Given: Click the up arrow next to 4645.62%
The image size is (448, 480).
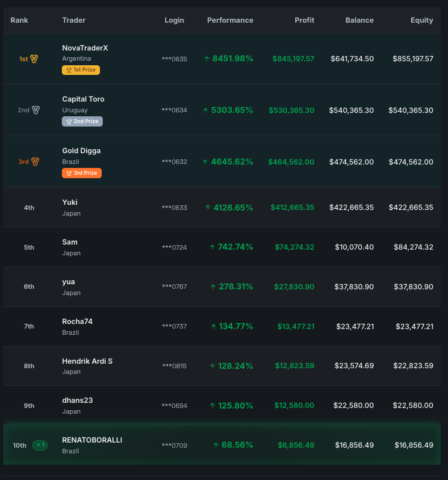Looking at the screenshot, I should [x=206, y=162].
